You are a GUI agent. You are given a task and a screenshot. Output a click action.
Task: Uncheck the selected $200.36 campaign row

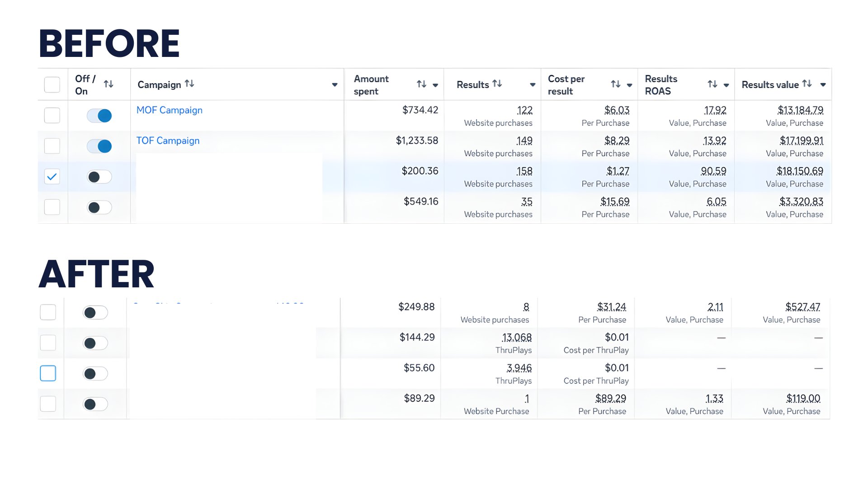click(x=52, y=177)
